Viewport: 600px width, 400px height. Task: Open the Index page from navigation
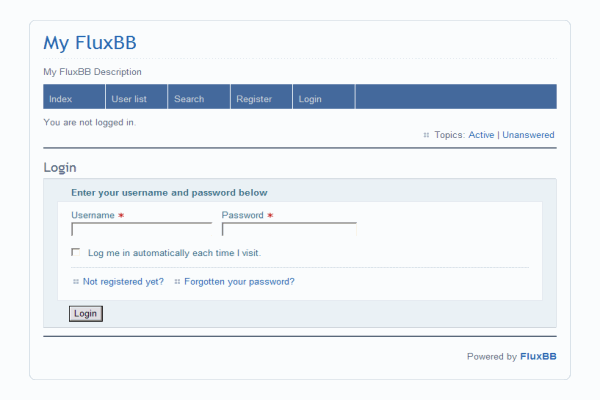tap(61, 99)
